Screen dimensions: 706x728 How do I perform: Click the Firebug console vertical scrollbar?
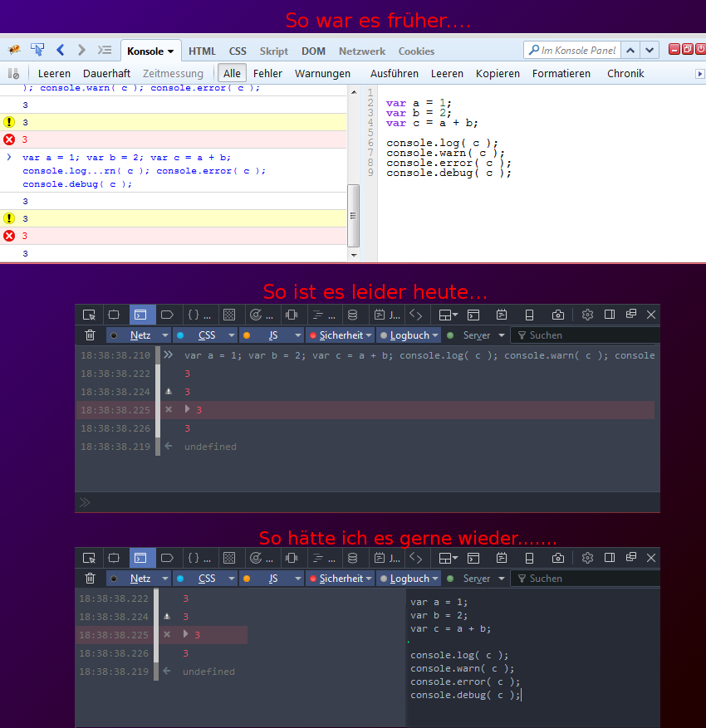click(353, 214)
